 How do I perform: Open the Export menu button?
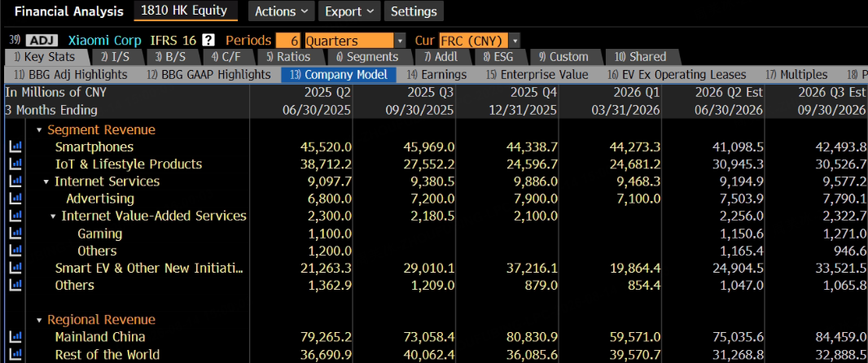point(349,11)
